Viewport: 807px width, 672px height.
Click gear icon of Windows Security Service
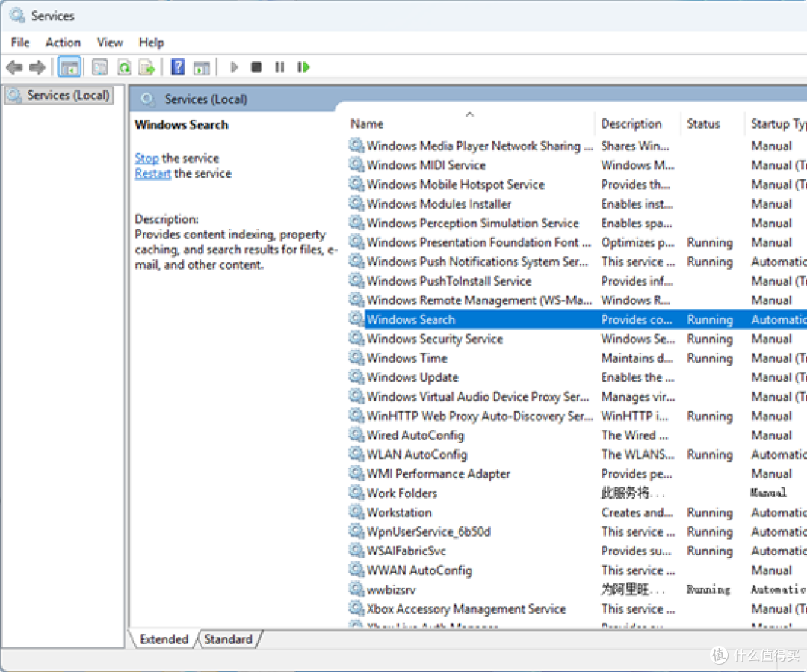(356, 339)
